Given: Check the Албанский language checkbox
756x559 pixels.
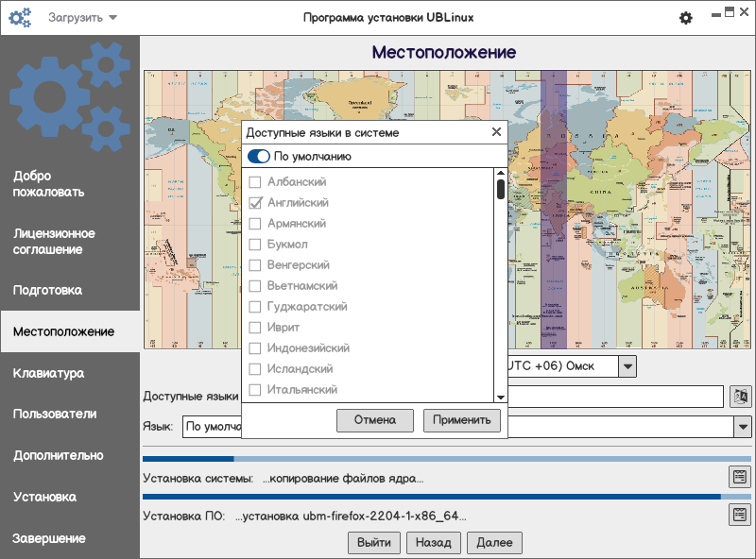Looking at the screenshot, I should click(x=254, y=181).
